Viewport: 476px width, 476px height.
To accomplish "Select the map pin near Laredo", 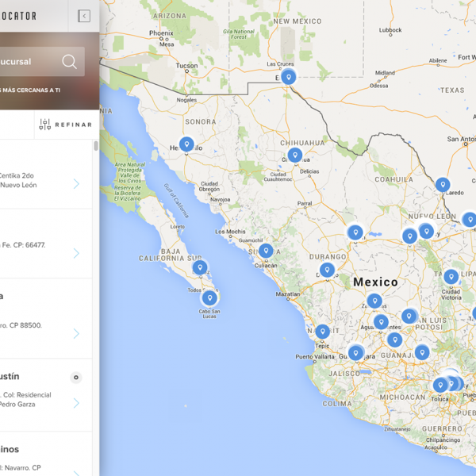I will click(443, 185).
